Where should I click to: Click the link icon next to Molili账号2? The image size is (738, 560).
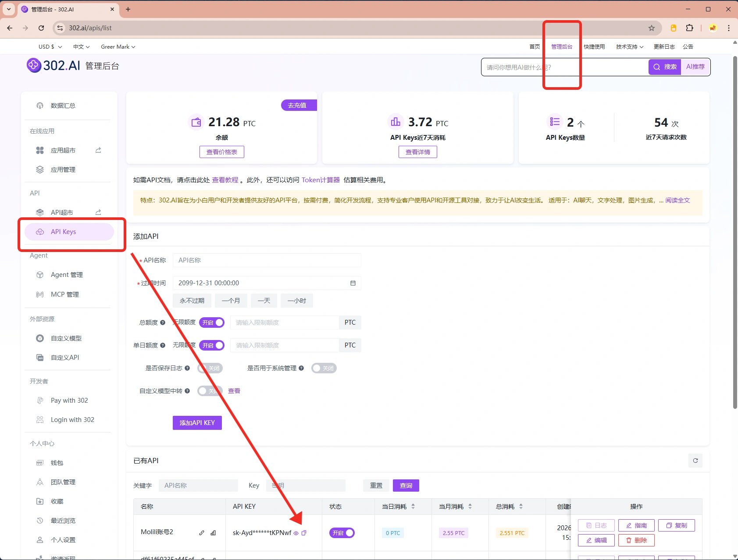(202, 532)
